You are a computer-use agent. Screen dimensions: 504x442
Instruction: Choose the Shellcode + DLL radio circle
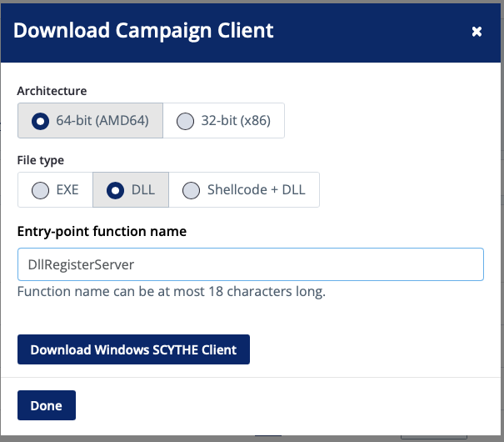pos(191,190)
